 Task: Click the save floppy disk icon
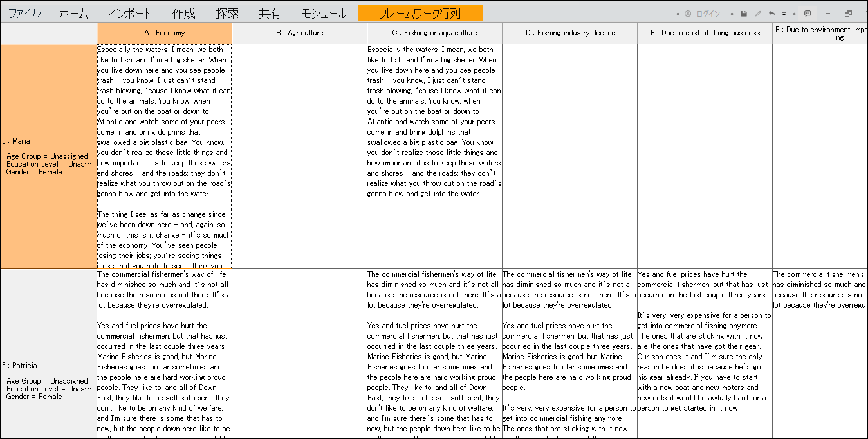(x=744, y=14)
